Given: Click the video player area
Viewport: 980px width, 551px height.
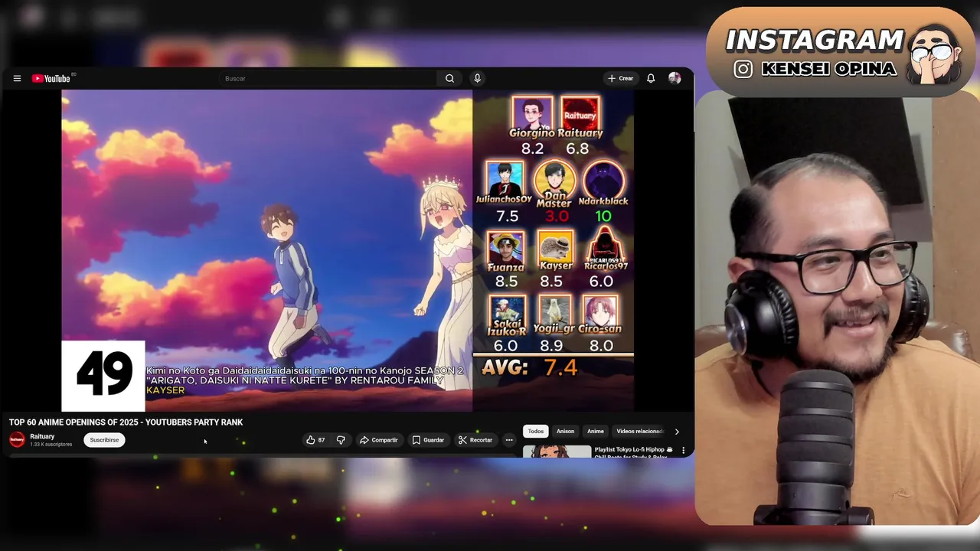Looking at the screenshot, I should click(348, 250).
